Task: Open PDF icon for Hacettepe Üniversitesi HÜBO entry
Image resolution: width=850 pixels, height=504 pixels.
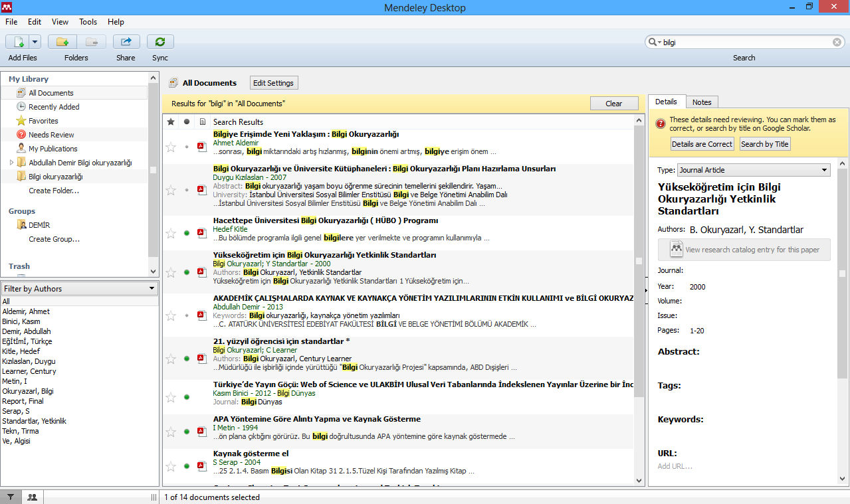Action: tap(202, 233)
